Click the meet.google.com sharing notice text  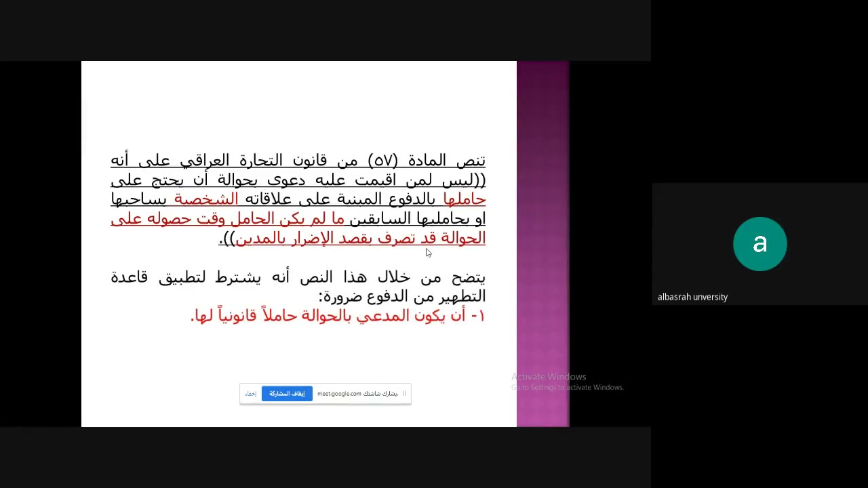(357, 394)
